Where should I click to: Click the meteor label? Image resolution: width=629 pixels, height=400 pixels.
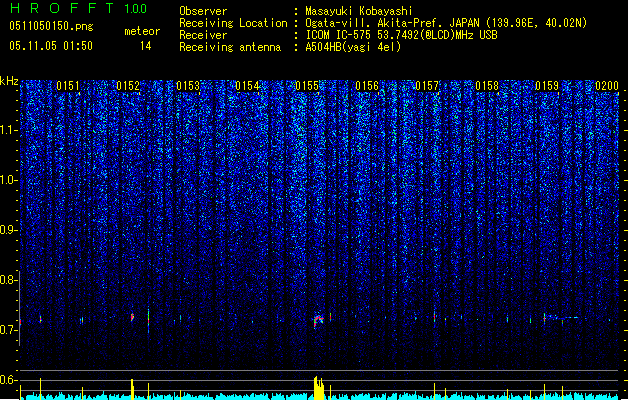coord(142,31)
